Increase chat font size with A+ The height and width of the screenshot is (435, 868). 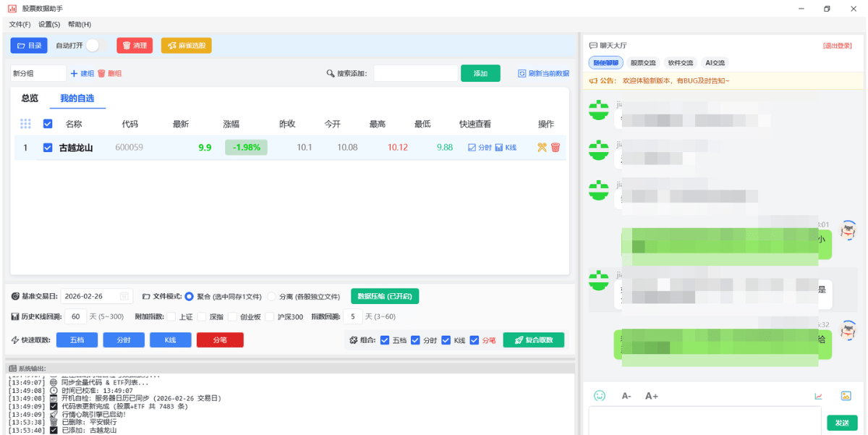(651, 396)
